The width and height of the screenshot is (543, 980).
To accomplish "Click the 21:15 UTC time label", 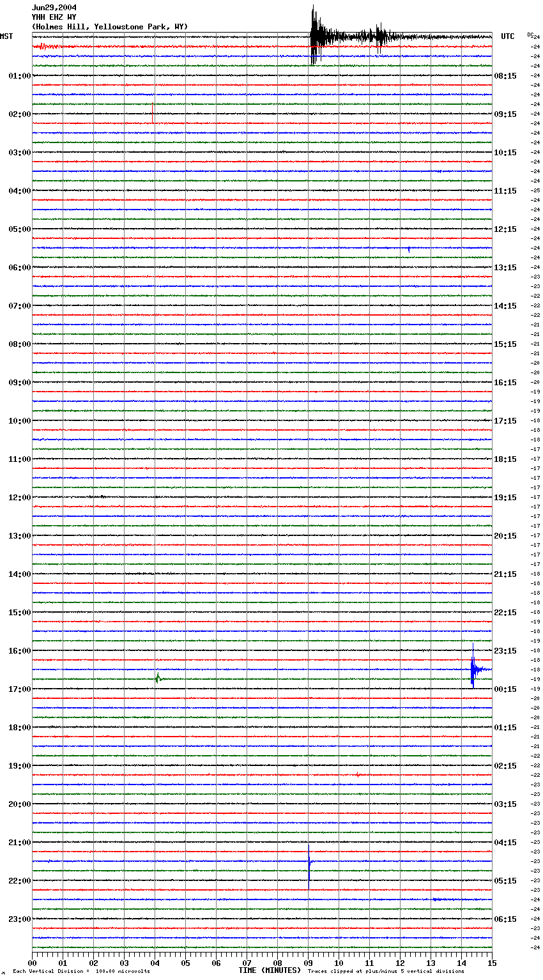I will coord(505,574).
